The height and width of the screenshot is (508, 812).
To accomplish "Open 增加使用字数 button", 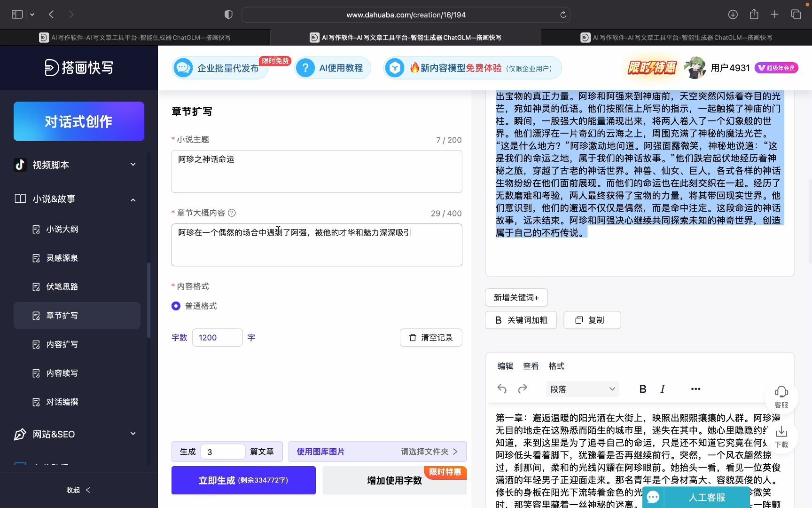I will tap(394, 480).
